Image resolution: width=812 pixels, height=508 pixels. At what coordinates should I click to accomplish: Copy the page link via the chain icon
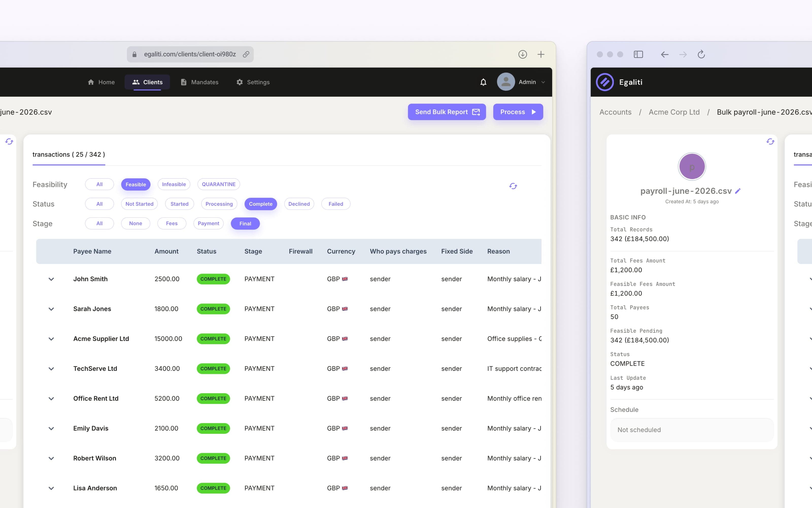tap(246, 54)
